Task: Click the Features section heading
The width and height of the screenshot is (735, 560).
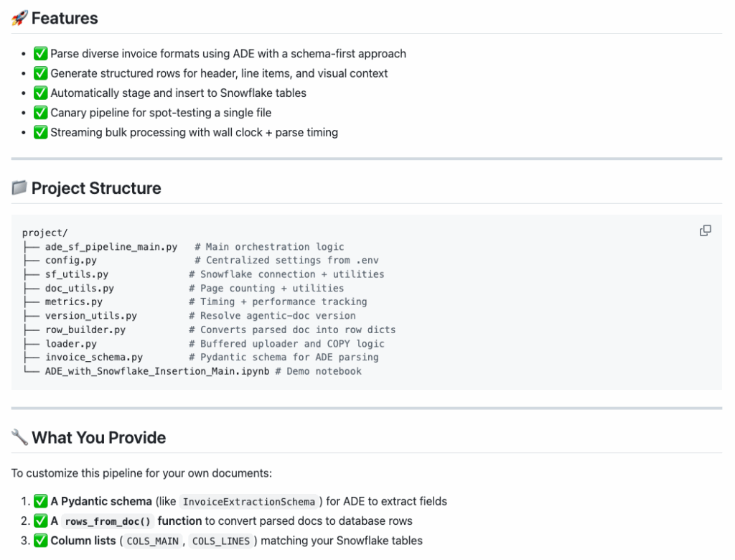Action: 65,19
